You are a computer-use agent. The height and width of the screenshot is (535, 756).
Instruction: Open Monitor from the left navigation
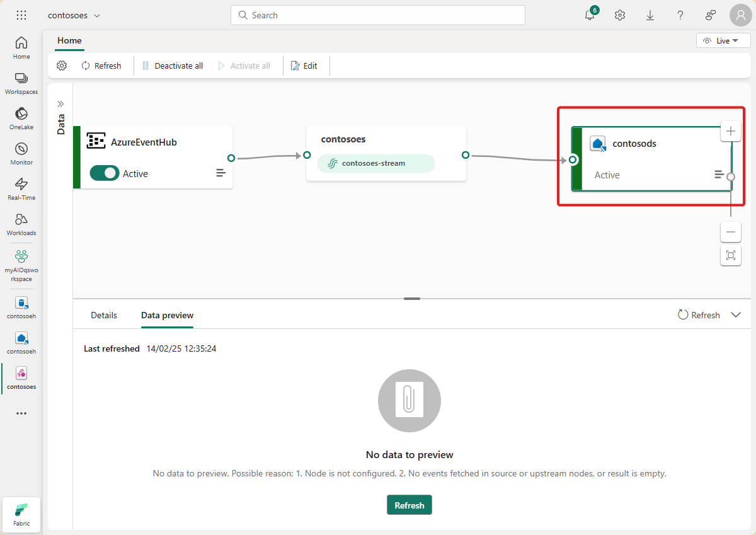click(21, 152)
